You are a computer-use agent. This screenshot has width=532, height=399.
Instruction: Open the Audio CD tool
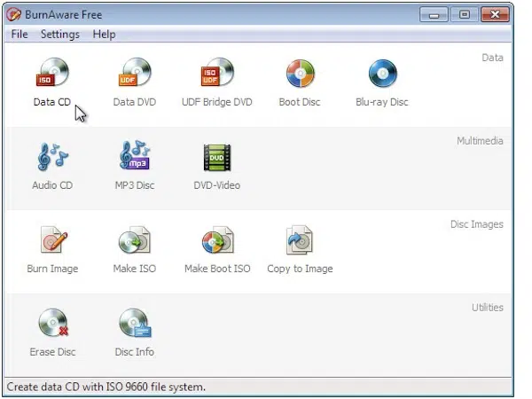pyautogui.click(x=52, y=166)
